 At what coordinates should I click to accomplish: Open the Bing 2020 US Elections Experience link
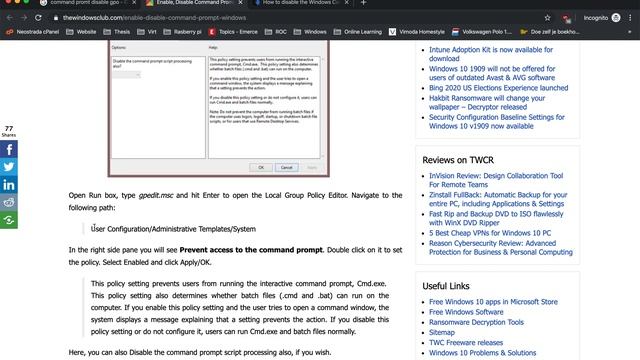(498, 88)
